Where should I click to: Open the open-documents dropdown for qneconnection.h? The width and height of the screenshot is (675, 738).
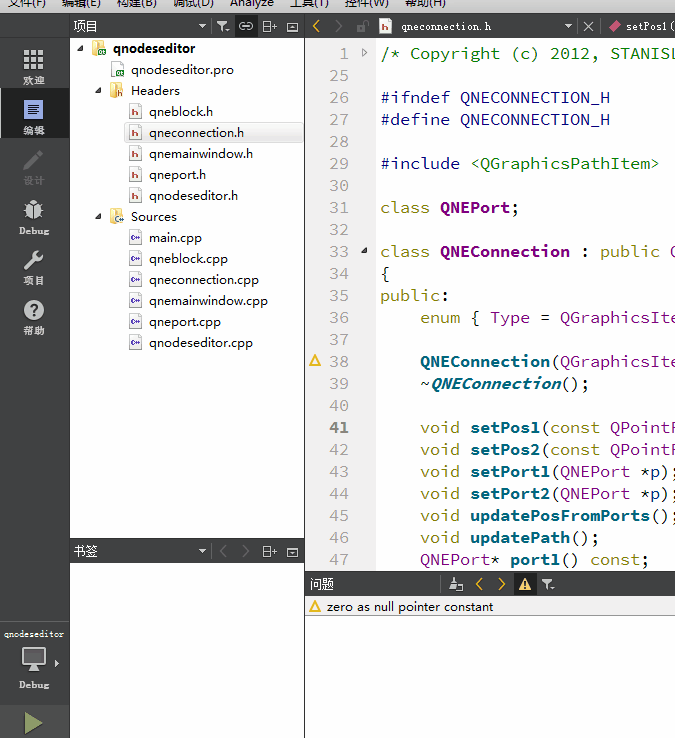click(x=568, y=26)
